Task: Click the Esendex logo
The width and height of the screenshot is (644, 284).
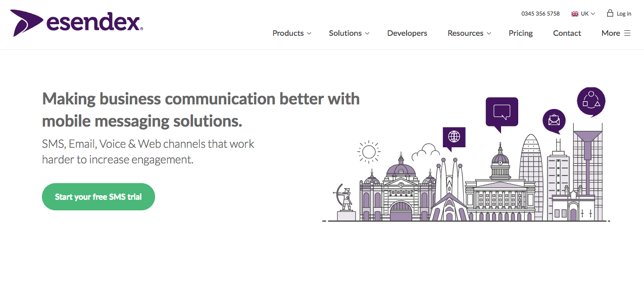Action: coord(76,23)
